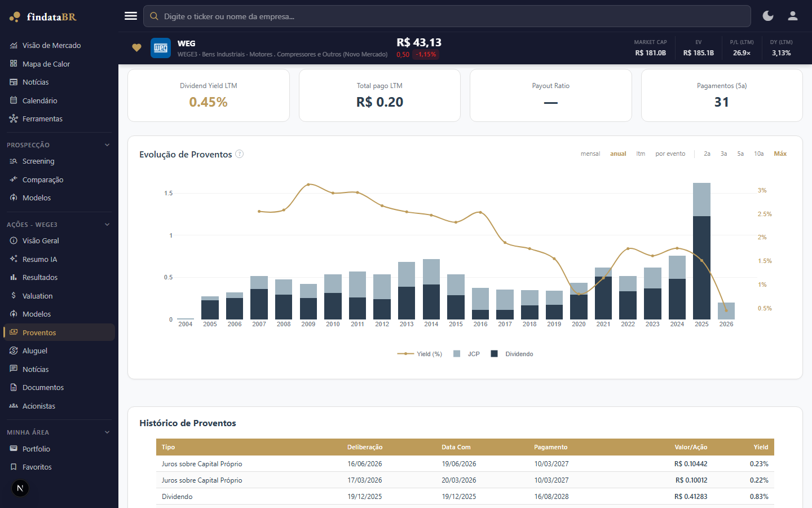The height and width of the screenshot is (508, 812).
Task: Toggle the JCP legend color swatch
Action: tap(457, 354)
